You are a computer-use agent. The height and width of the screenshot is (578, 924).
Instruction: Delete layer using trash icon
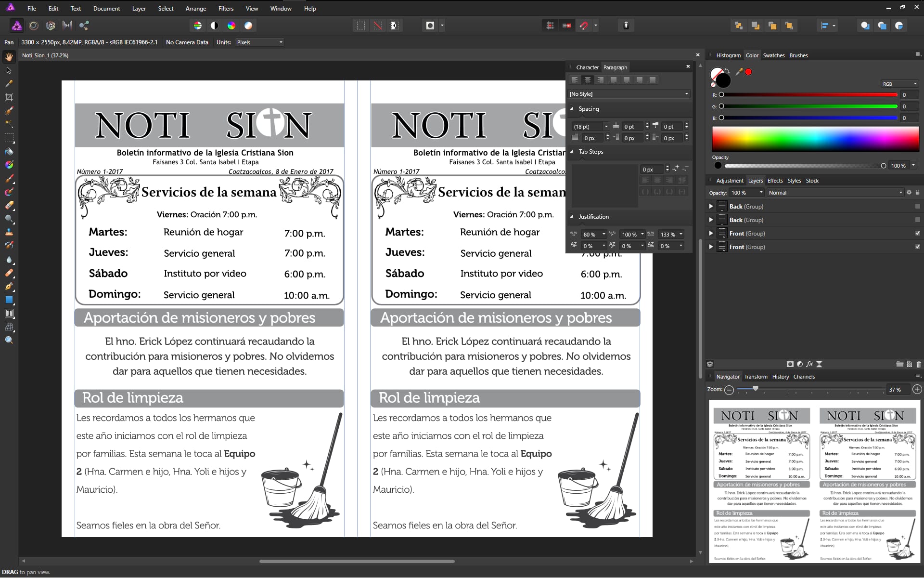pyautogui.click(x=919, y=364)
